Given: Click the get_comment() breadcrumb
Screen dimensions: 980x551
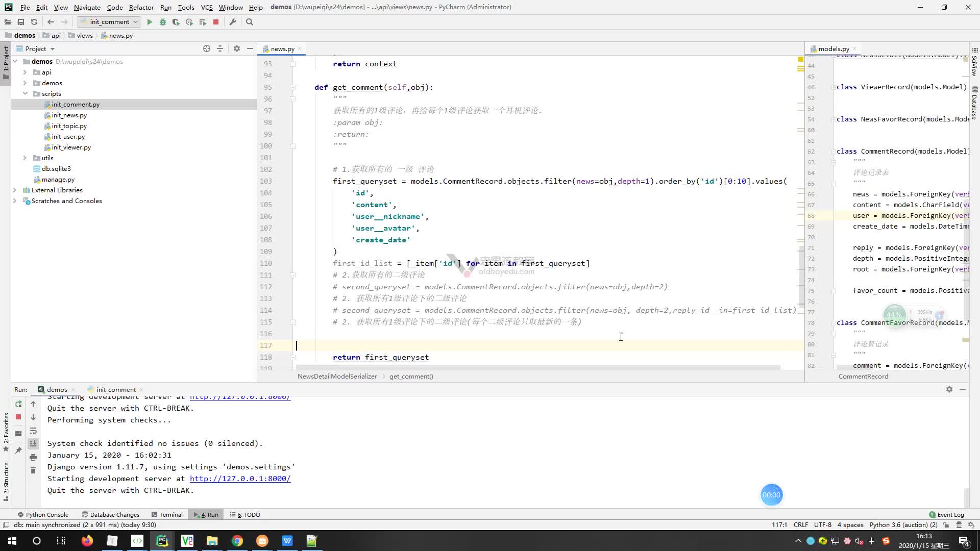Looking at the screenshot, I should [x=411, y=376].
